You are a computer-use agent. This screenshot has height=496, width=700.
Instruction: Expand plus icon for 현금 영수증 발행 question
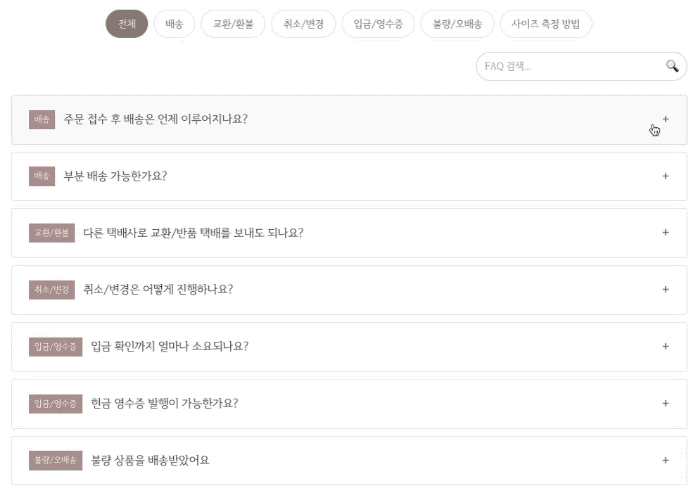(666, 404)
